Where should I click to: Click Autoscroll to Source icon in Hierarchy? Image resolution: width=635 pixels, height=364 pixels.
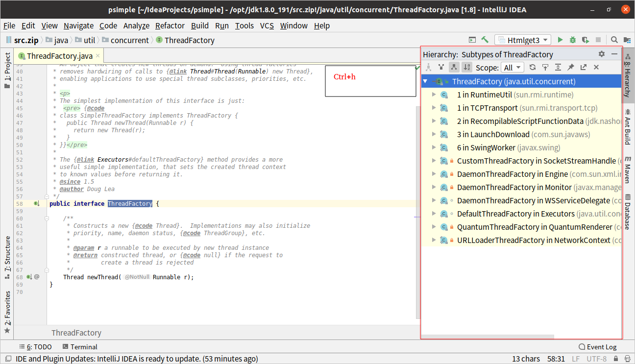click(x=545, y=68)
